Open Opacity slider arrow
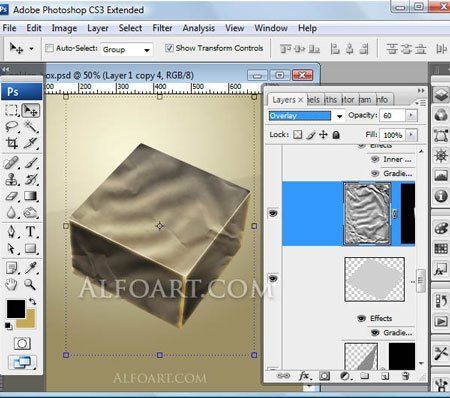 click(411, 115)
